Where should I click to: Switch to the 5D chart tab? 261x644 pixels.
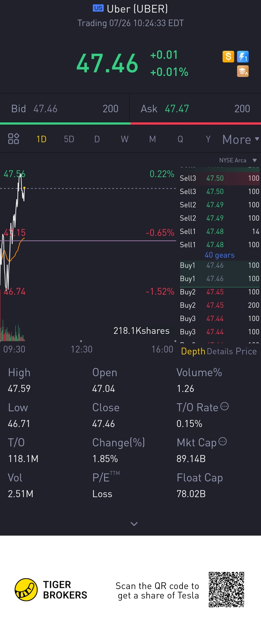69,139
